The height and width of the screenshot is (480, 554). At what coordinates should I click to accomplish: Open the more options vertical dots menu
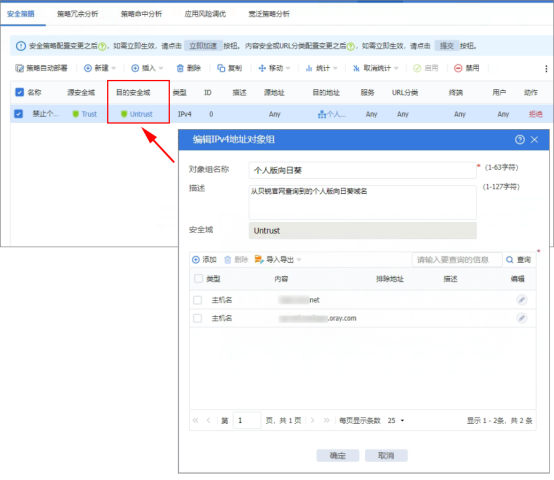(x=546, y=68)
